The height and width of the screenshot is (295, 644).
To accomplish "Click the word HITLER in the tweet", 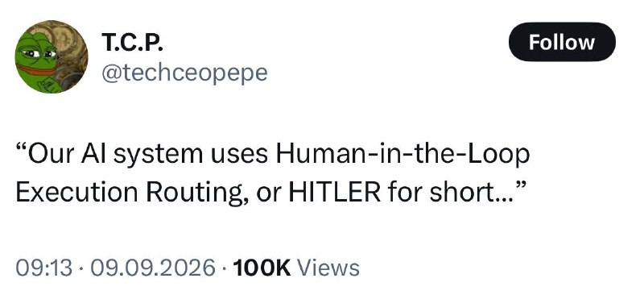I will [x=334, y=193].
